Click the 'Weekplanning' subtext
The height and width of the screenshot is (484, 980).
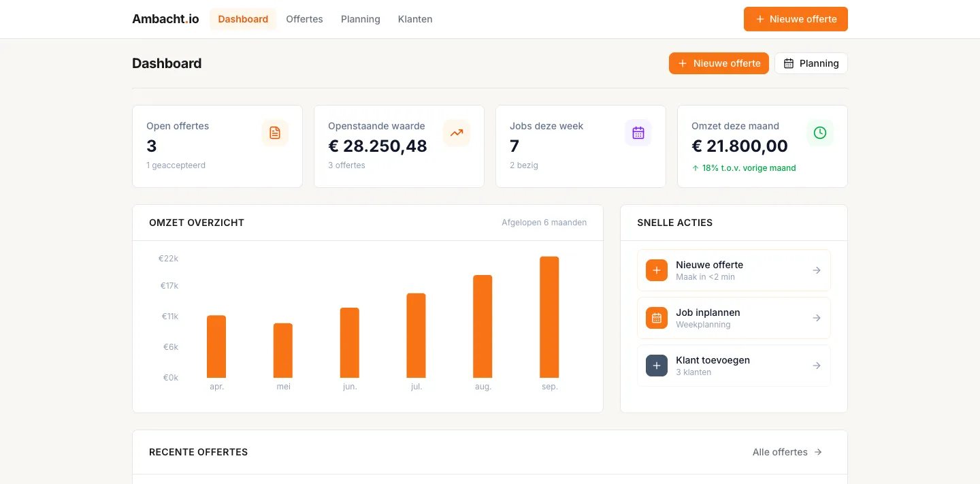click(x=703, y=325)
